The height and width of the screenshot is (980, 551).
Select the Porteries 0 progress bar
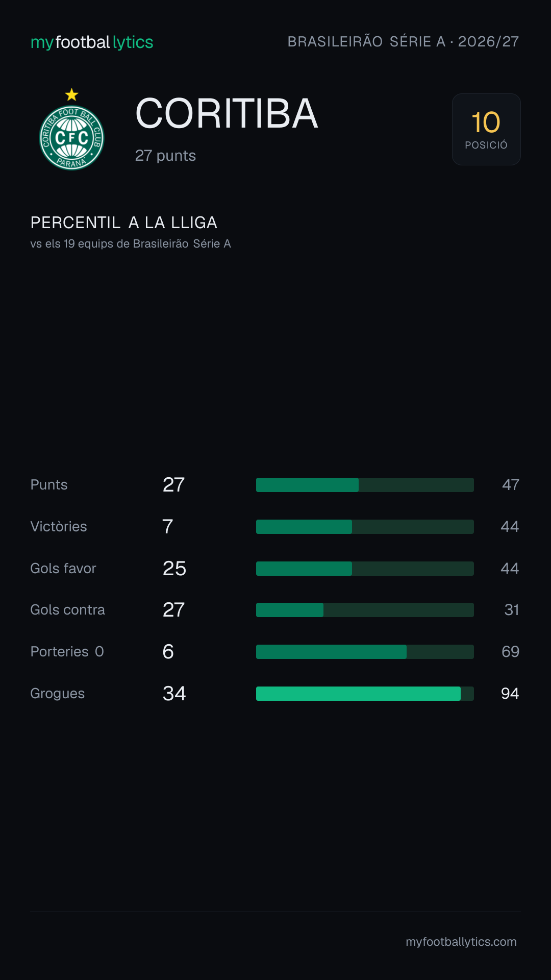(365, 652)
